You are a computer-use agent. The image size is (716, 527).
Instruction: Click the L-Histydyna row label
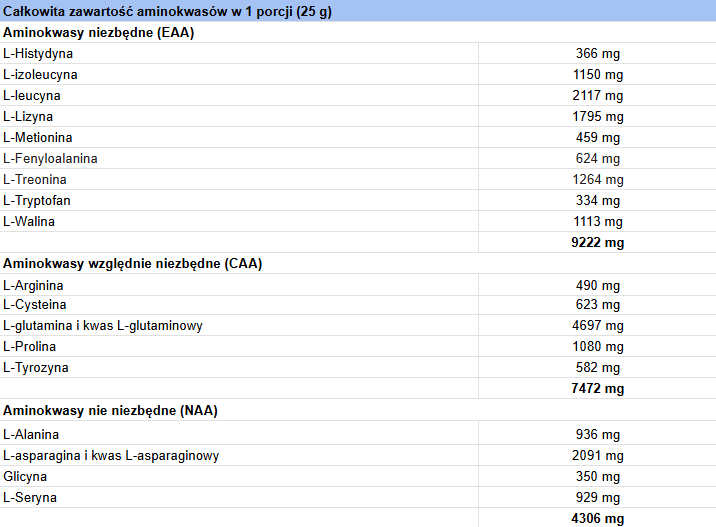tap(38, 54)
